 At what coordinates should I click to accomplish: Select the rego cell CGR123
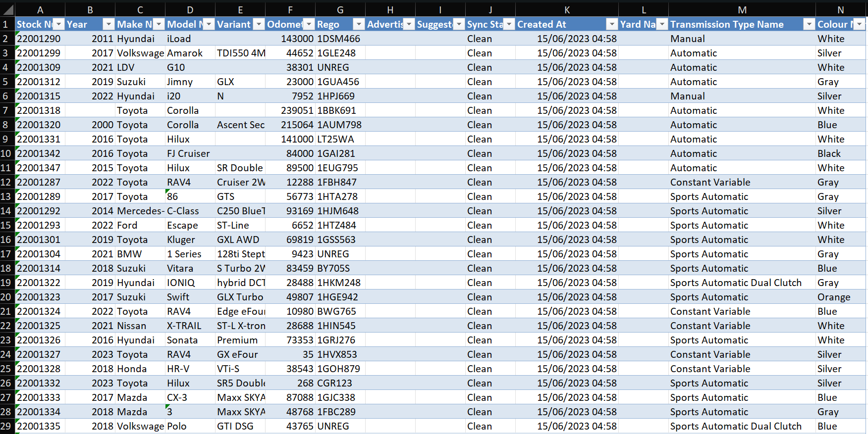340,383
